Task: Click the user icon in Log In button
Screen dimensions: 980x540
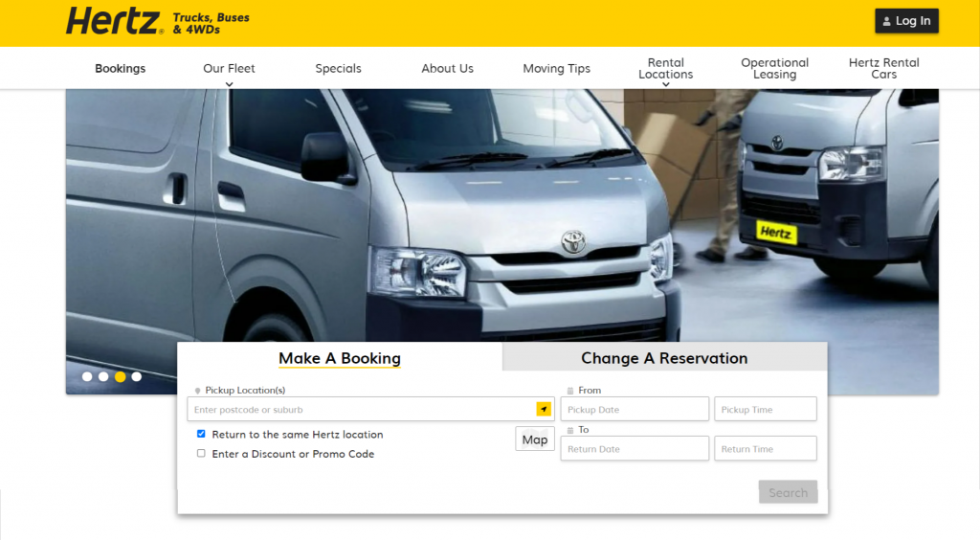Action: click(x=885, y=21)
